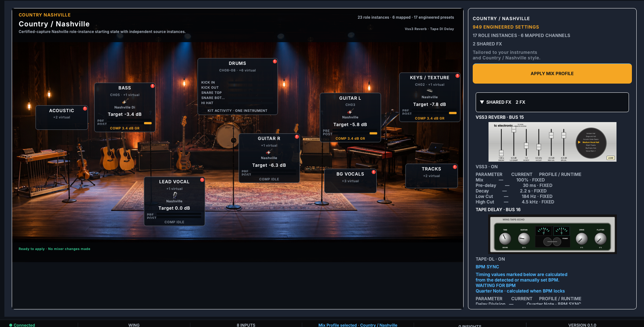Apply the mix profile
This screenshot has width=644, height=327.
coord(552,73)
